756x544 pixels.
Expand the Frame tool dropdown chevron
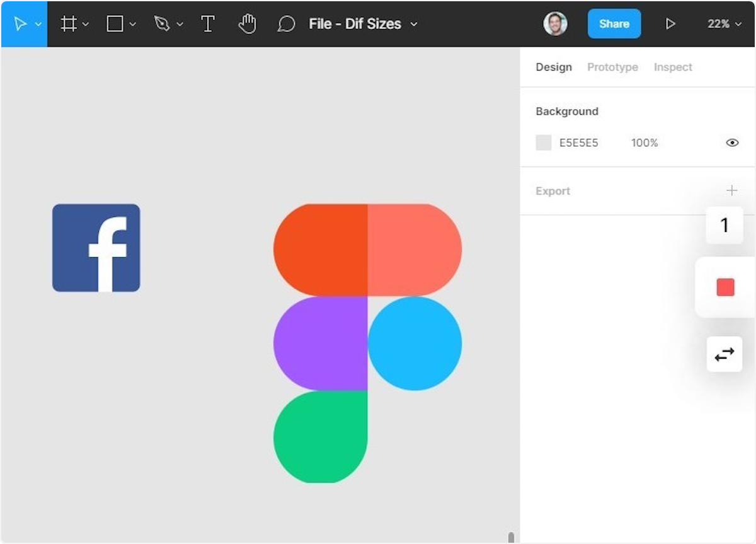pyautogui.click(x=86, y=24)
